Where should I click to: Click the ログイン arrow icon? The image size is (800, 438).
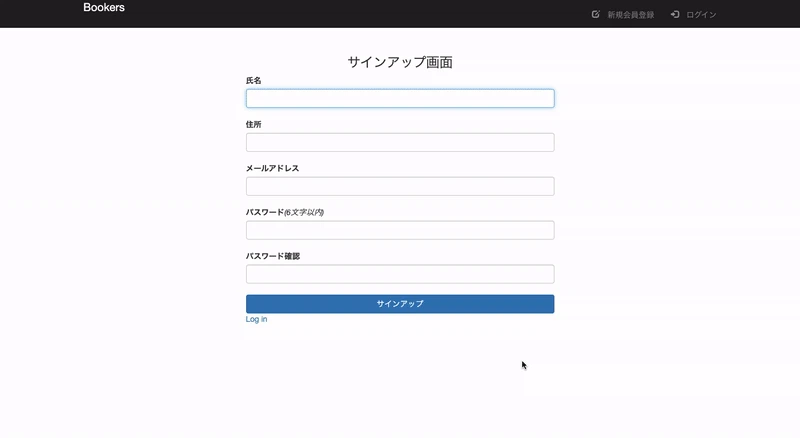pos(675,14)
